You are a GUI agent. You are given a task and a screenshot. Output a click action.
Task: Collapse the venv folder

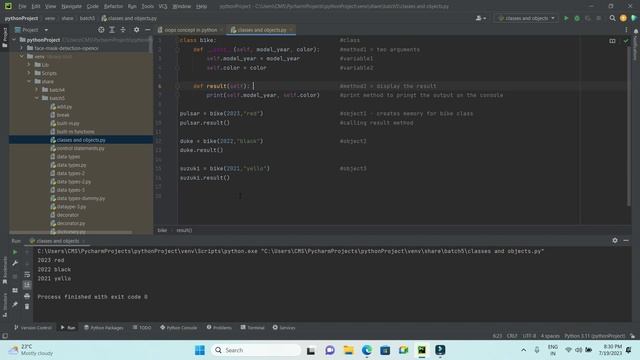pyautogui.click(x=22, y=56)
